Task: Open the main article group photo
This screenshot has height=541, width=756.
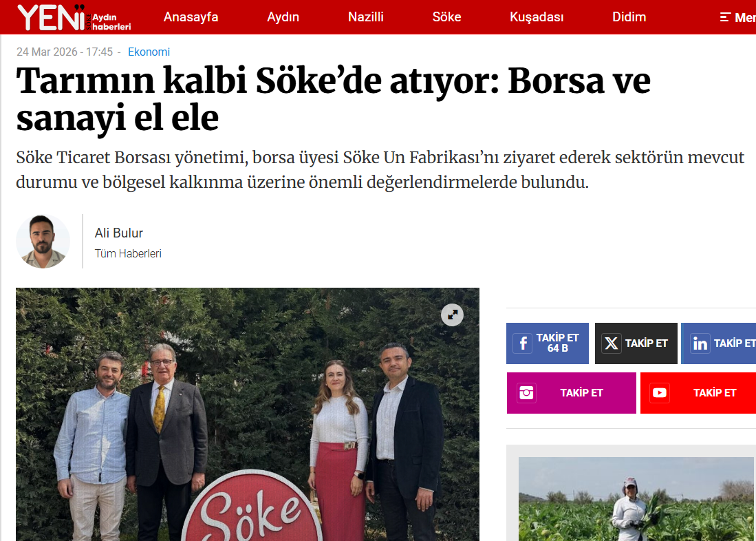Action: coord(248,414)
